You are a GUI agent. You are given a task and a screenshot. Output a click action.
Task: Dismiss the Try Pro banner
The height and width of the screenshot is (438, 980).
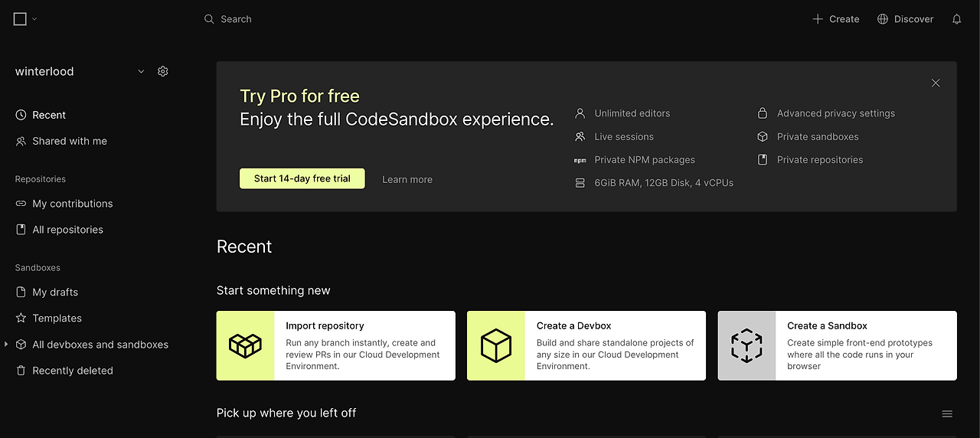tap(936, 83)
